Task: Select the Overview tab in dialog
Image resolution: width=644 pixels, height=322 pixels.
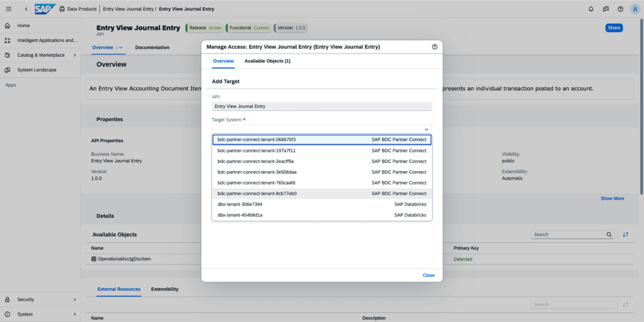Action: (x=223, y=61)
